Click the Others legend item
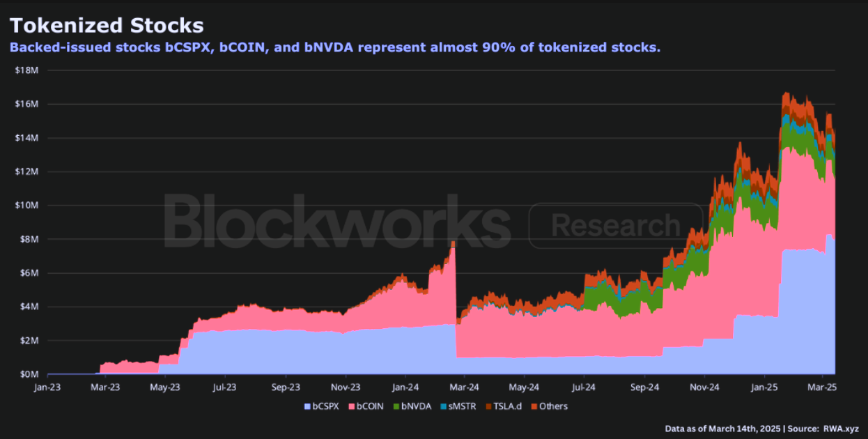 tap(549, 406)
